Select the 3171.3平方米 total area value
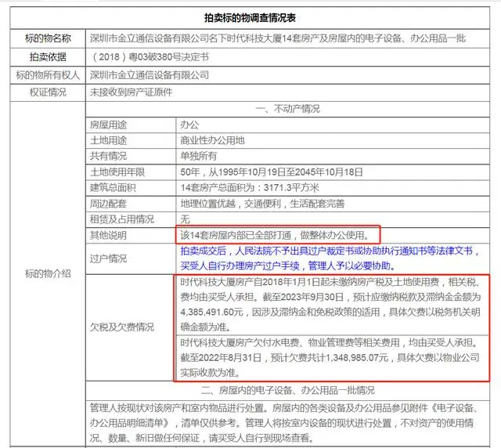Viewport: 501px width, 448px height. point(250,188)
